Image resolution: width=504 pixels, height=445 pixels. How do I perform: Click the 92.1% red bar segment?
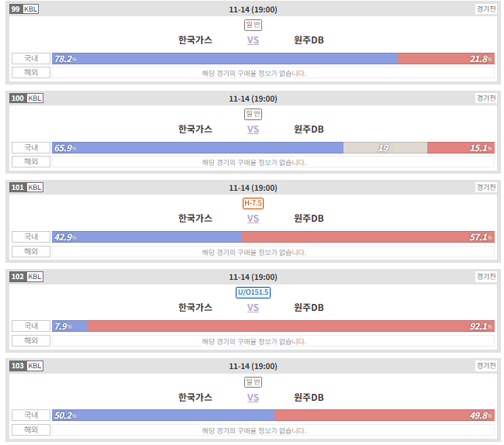(291, 326)
